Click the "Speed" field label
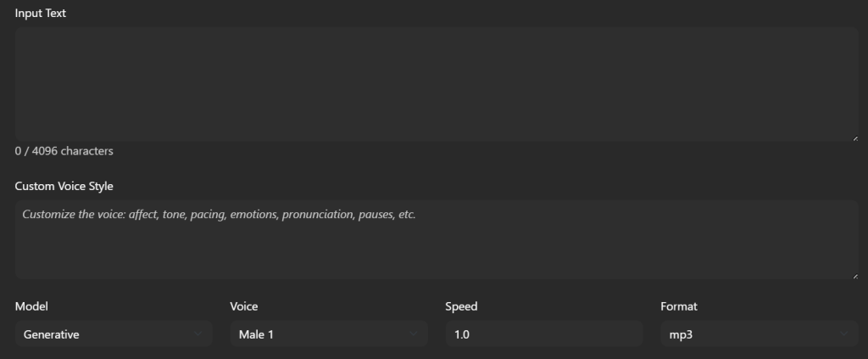The image size is (868, 359). coord(461,306)
